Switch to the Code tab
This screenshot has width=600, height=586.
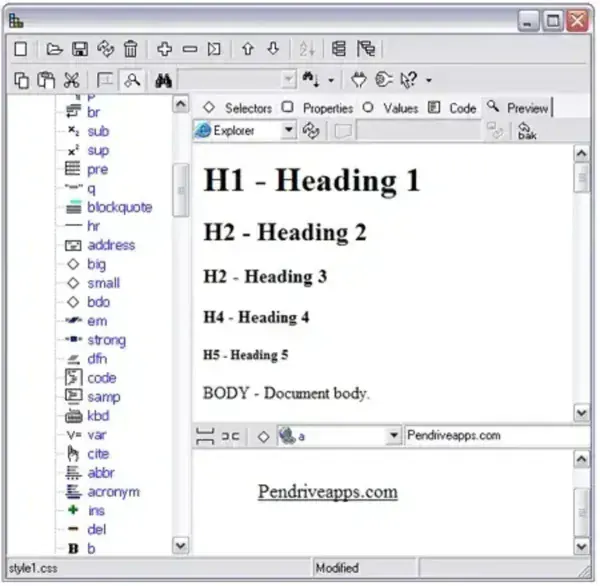pos(452,108)
